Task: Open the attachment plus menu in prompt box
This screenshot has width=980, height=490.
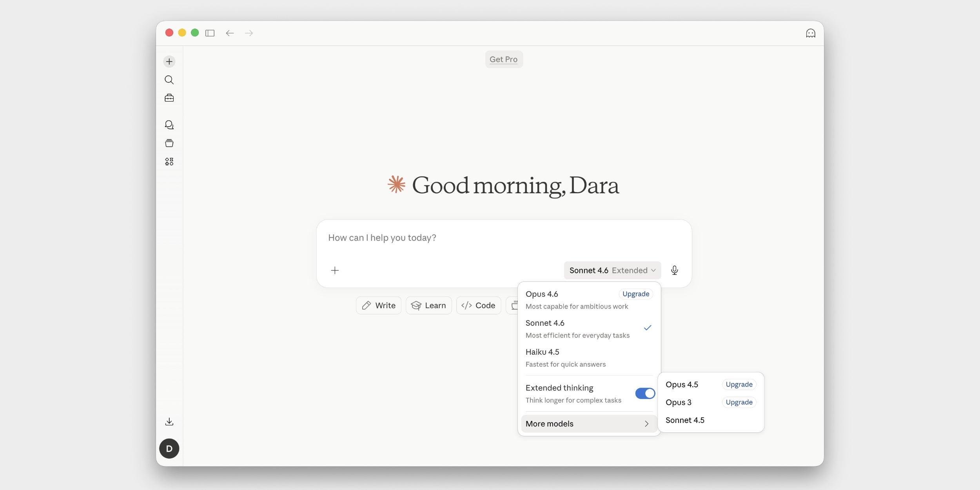Action: click(x=335, y=270)
